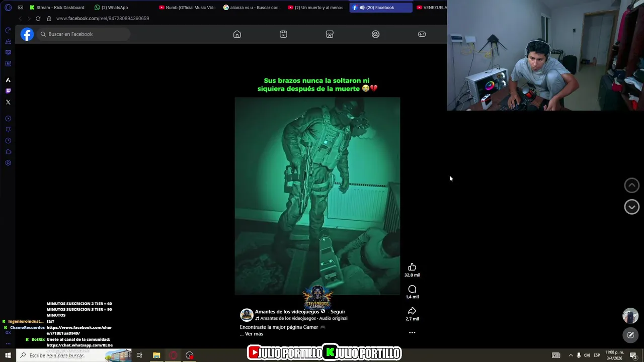Open File Explorer from the taskbar

(x=156, y=355)
